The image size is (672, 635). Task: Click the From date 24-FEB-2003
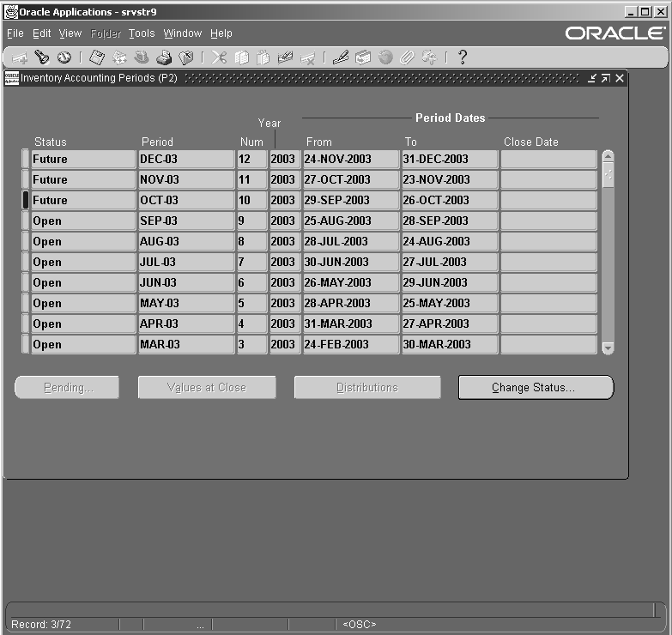350,344
